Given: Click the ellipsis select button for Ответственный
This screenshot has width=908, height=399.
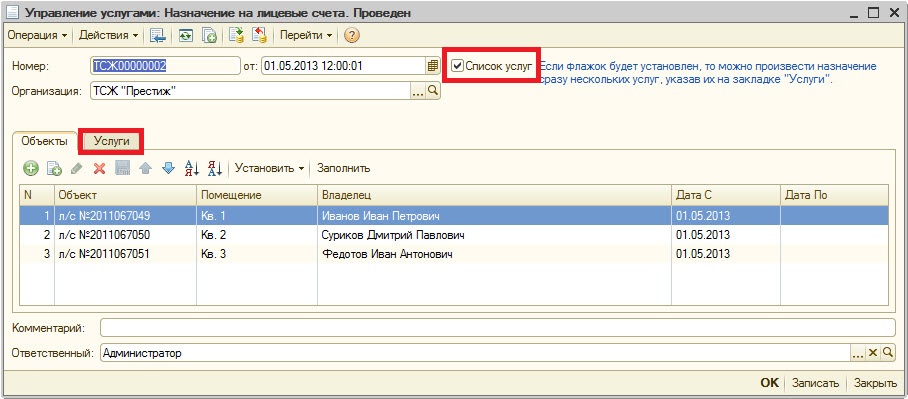Looking at the screenshot, I should tap(858, 352).
